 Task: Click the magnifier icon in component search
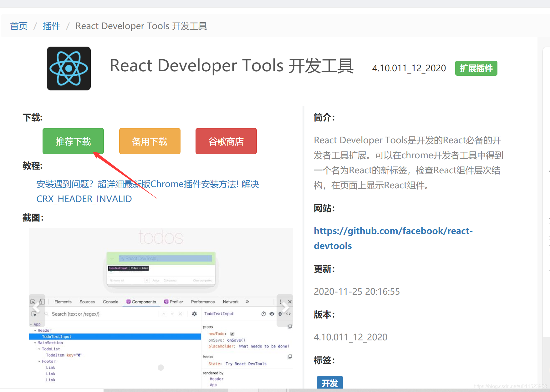point(46,314)
